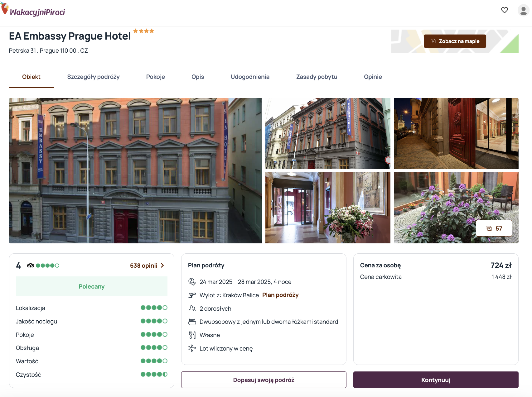This screenshot has width=532, height=397.
Task: Open the Pokoje tab
Action: [x=156, y=77]
